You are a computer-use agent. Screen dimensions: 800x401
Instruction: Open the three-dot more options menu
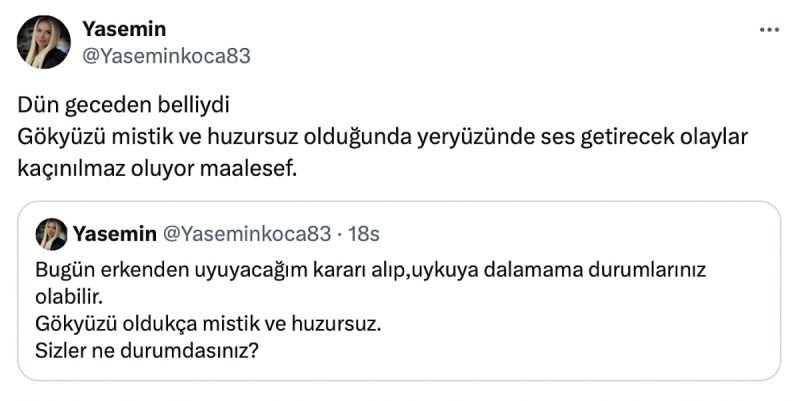769,31
